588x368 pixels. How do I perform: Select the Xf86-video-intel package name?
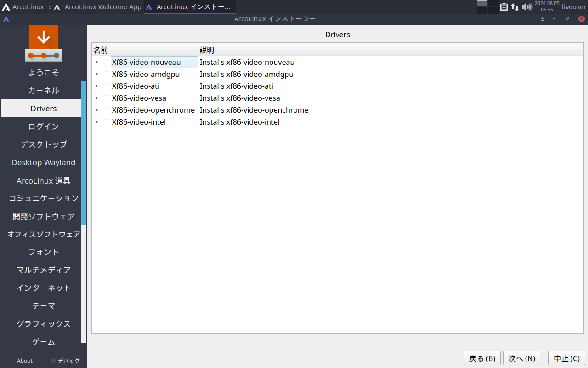tap(139, 122)
